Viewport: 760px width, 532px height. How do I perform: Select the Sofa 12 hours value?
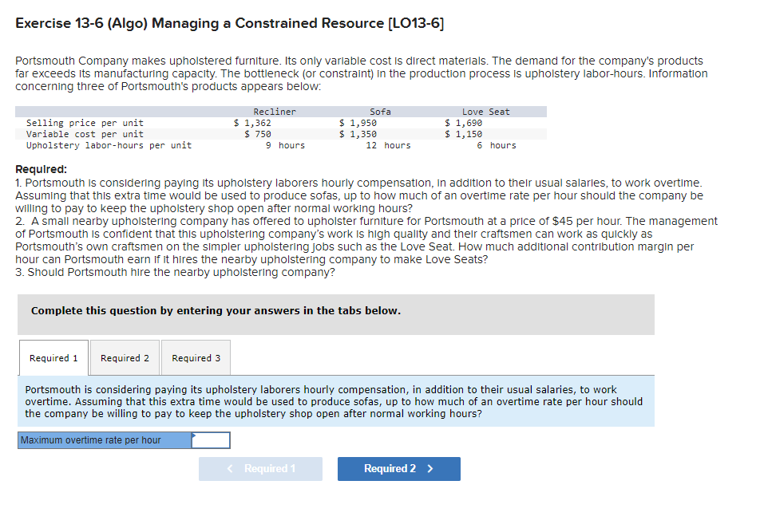[x=388, y=145]
